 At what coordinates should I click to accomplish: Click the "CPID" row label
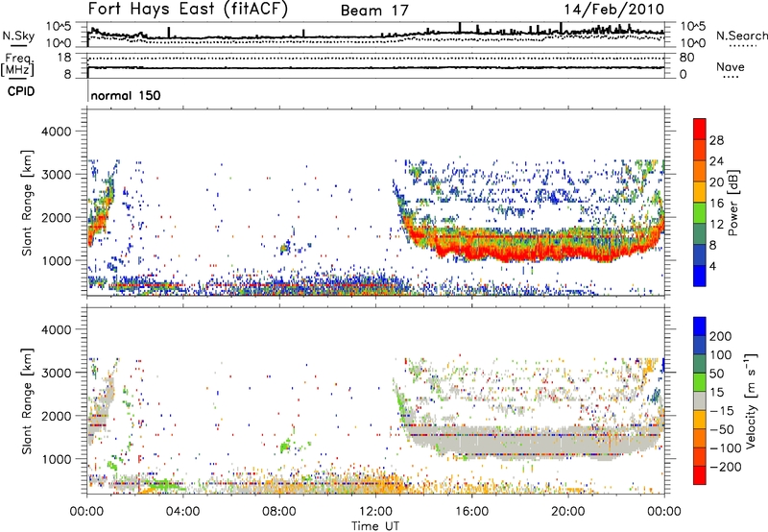click(21, 91)
